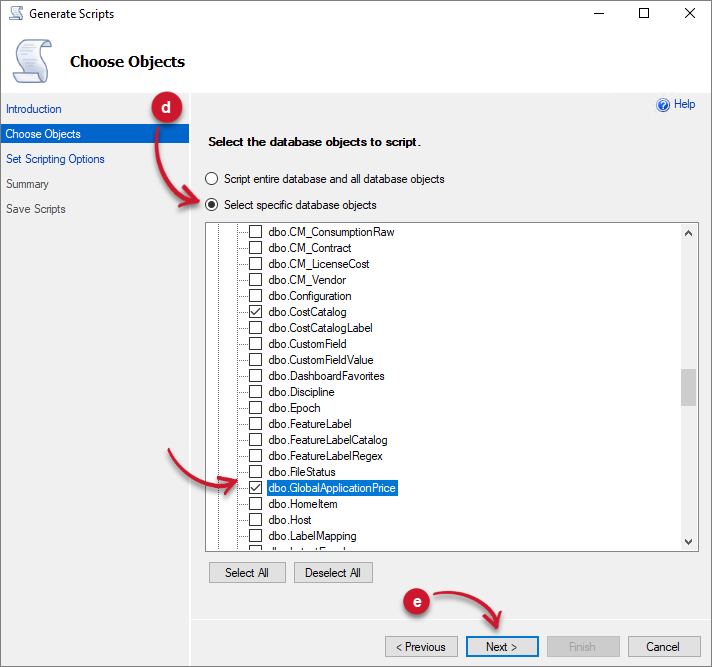Select the dbo.CostCatalog row label
Viewport: 712px width, 667px height.
307,312
